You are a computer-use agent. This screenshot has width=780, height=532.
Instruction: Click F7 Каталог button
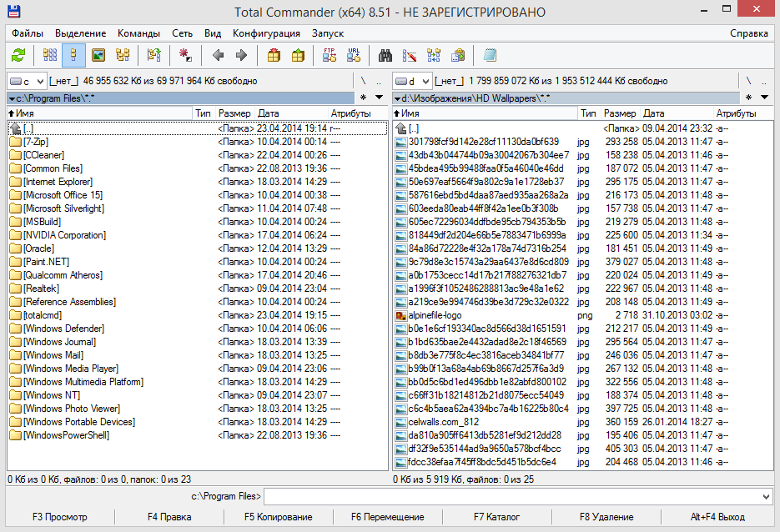496,517
